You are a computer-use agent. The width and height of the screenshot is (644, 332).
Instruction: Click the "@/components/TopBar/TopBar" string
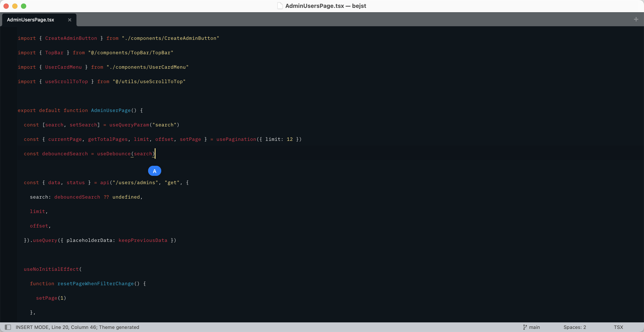coord(131,52)
